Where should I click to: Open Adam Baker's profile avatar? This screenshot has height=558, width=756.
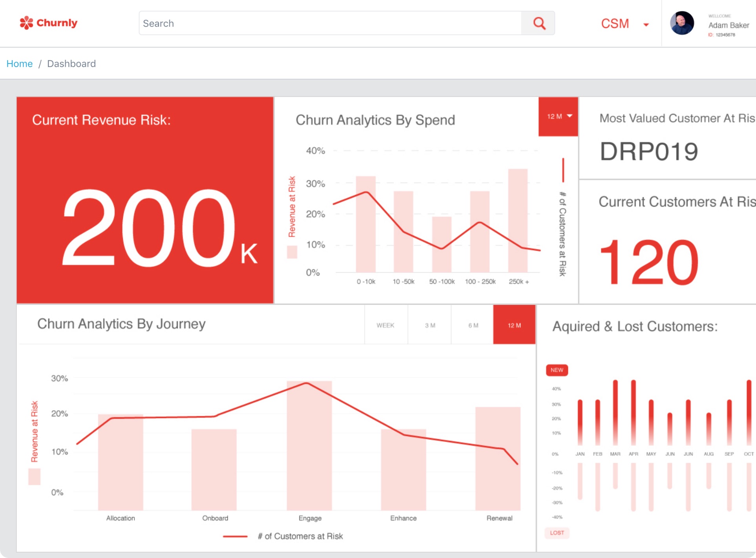(x=682, y=23)
